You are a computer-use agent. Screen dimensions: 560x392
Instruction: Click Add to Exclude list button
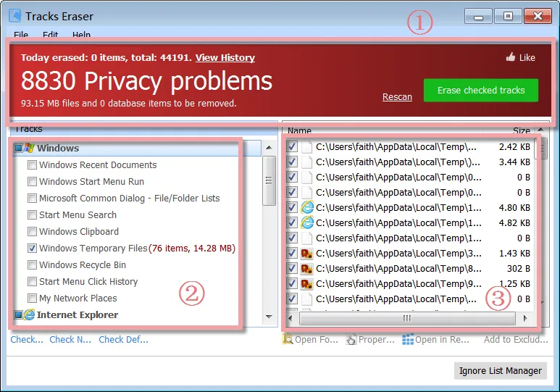pyautogui.click(x=516, y=340)
